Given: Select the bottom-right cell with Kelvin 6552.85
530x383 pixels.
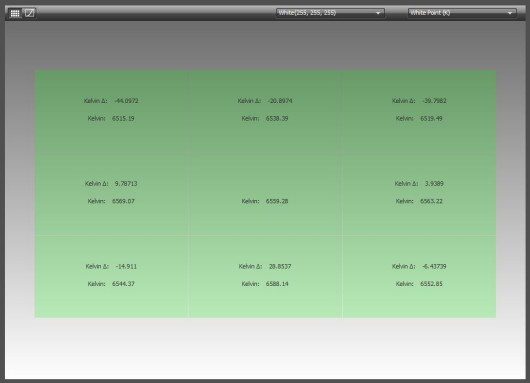Looking at the screenshot, I should pyautogui.click(x=419, y=277).
